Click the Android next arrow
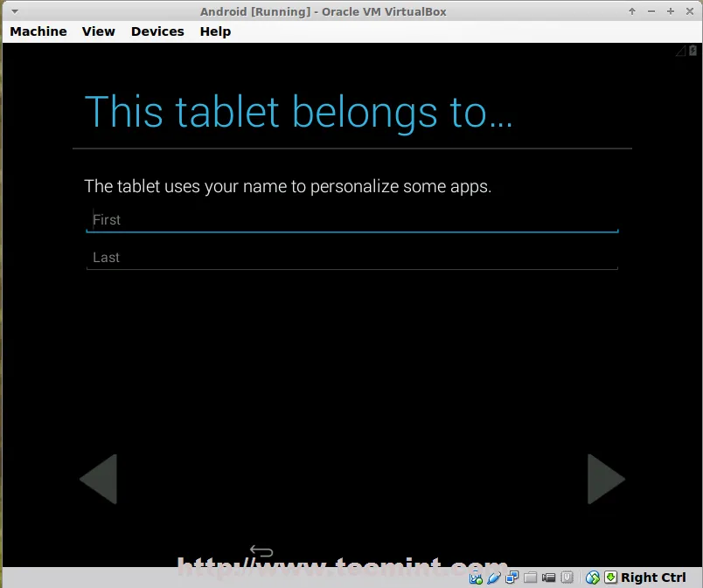The height and width of the screenshot is (588, 703). 605,479
